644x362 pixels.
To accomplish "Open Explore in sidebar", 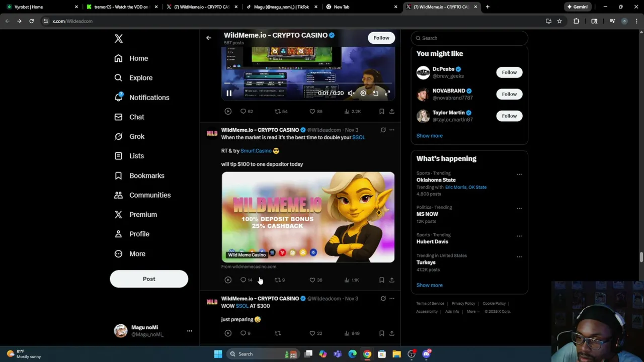I will coord(133,78).
